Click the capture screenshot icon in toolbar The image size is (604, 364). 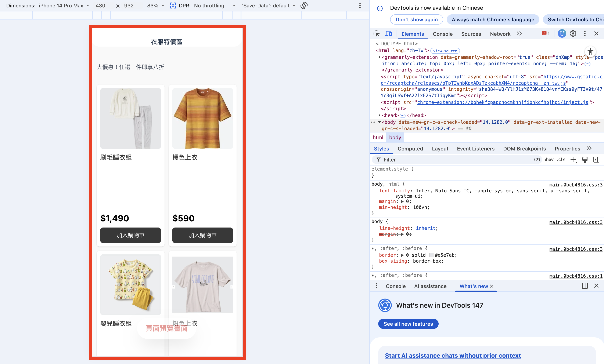pyautogui.click(x=173, y=6)
